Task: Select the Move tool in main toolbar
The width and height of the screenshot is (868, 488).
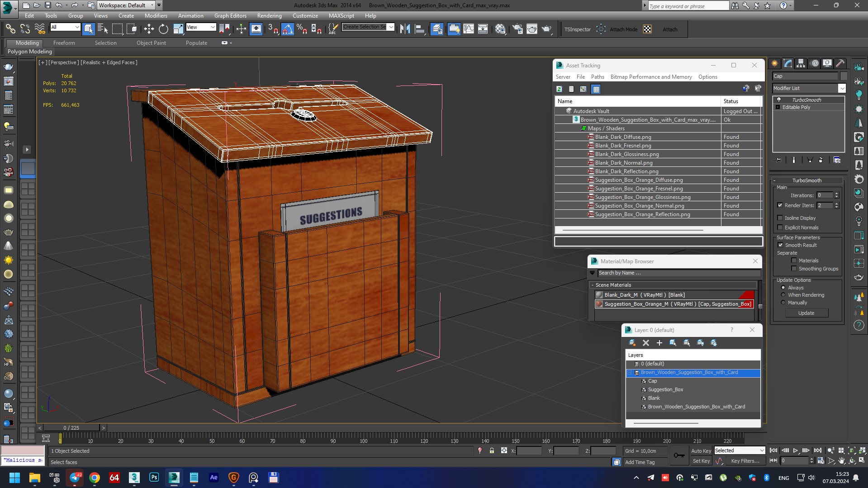Action: (x=149, y=29)
